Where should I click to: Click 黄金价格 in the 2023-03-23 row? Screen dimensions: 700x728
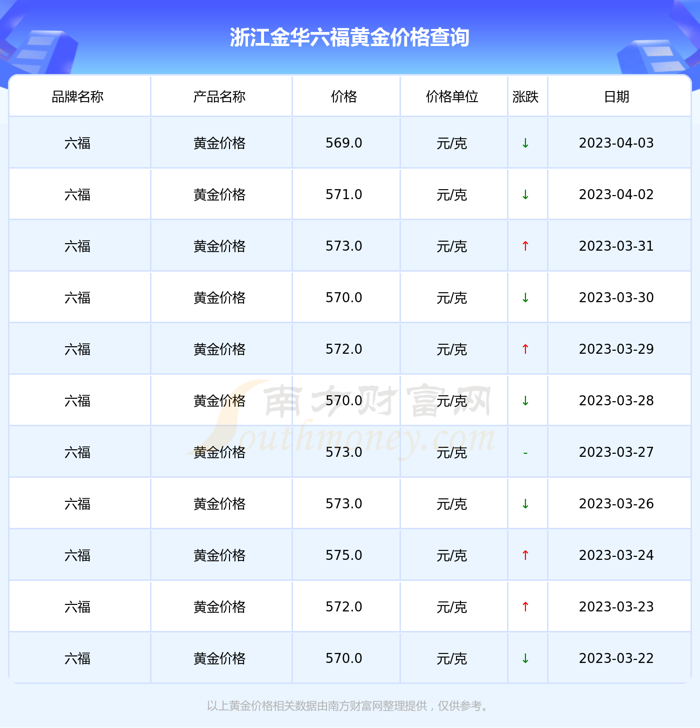coord(219,607)
